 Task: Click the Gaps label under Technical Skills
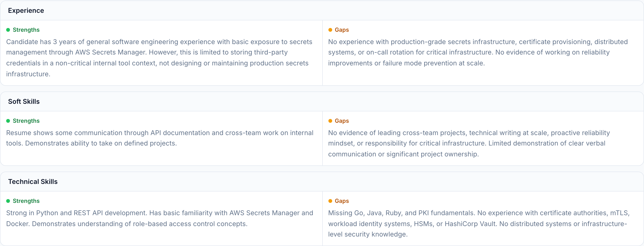[x=341, y=201]
